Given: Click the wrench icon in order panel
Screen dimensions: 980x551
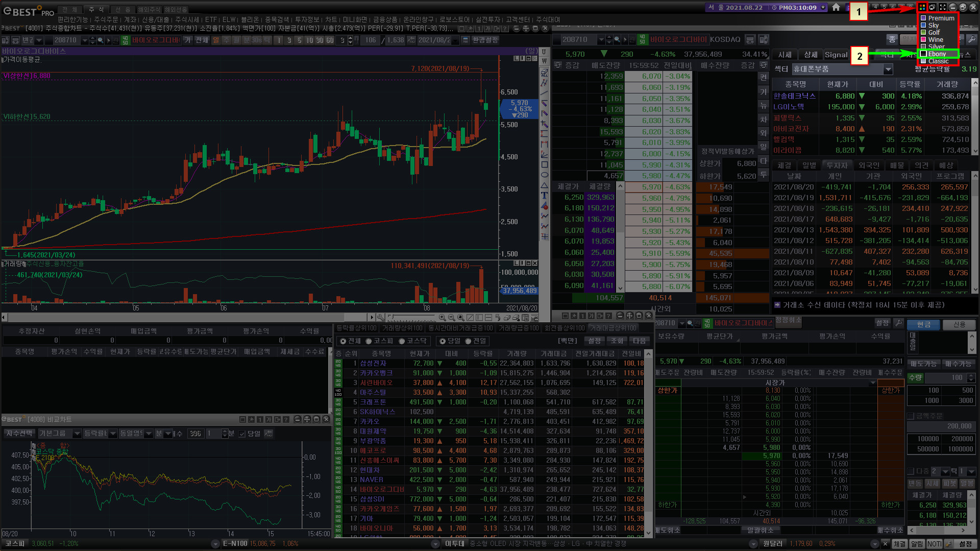Looking at the screenshot, I should tap(899, 323).
